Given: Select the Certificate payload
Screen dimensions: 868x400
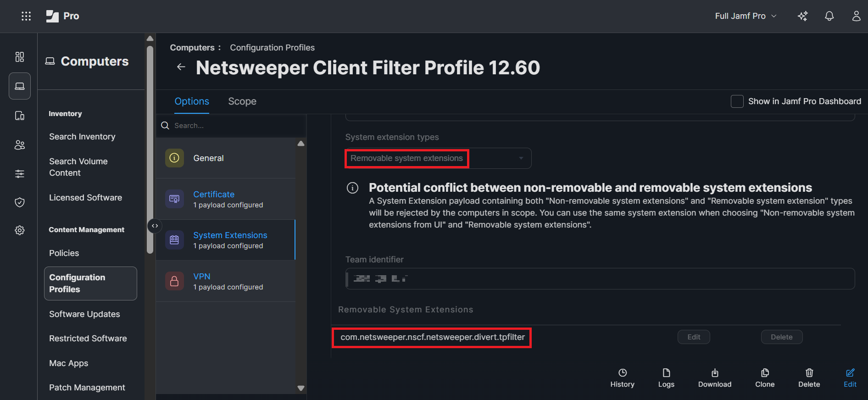Looking at the screenshot, I should [226, 199].
